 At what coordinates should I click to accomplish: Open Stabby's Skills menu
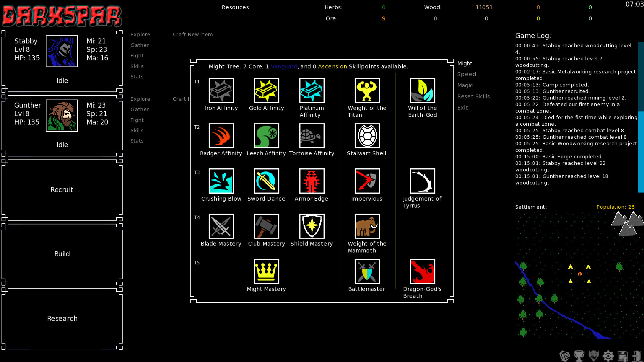click(x=137, y=66)
